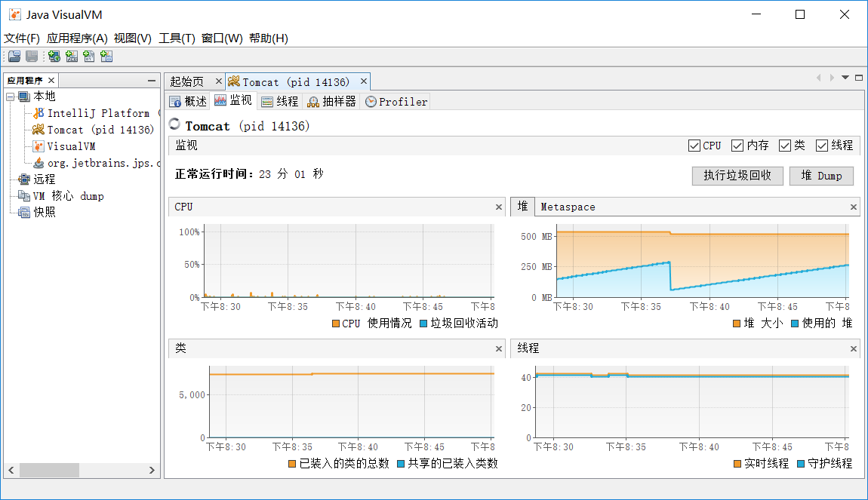
Task: Click the VM 核心 dump icon
Action: tap(24, 195)
